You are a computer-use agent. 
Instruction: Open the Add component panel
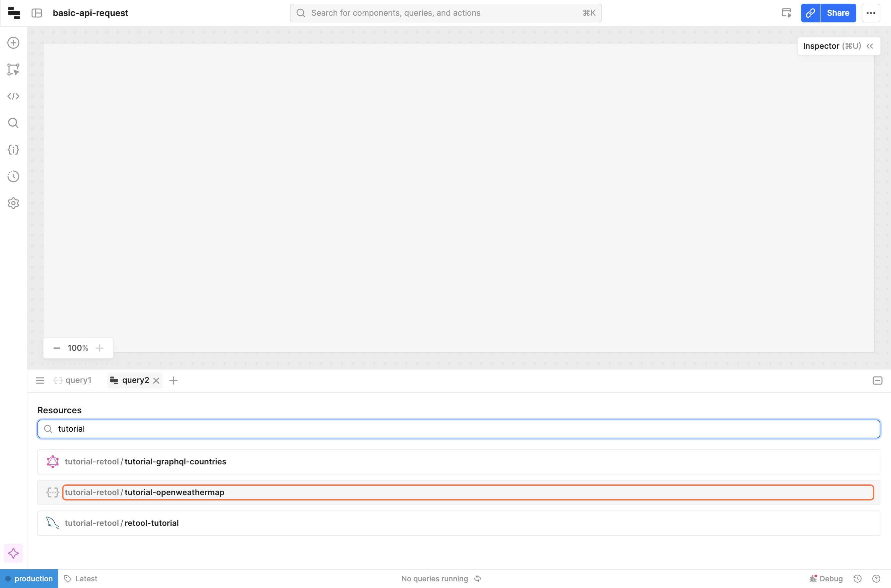click(x=13, y=43)
